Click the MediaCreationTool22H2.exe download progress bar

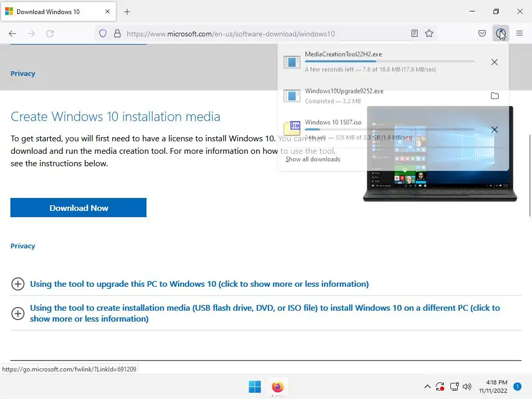(390, 61)
